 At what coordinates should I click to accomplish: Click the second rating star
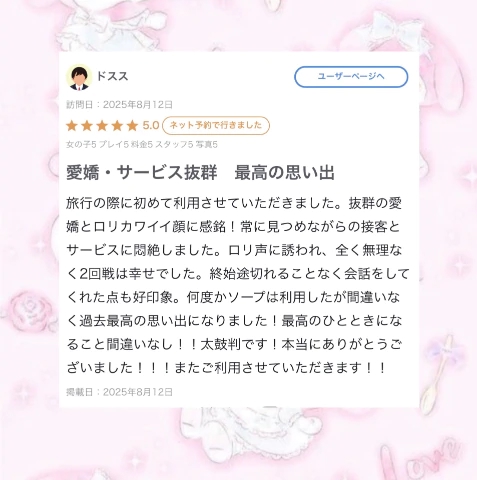(x=87, y=126)
